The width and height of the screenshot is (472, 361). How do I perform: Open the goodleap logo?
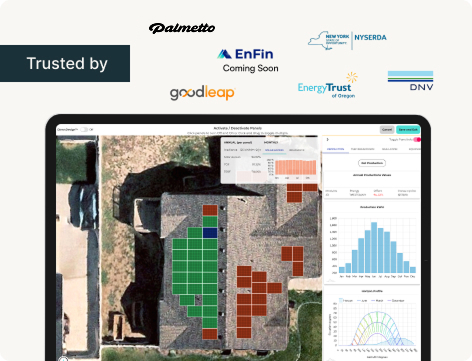(203, 92)
